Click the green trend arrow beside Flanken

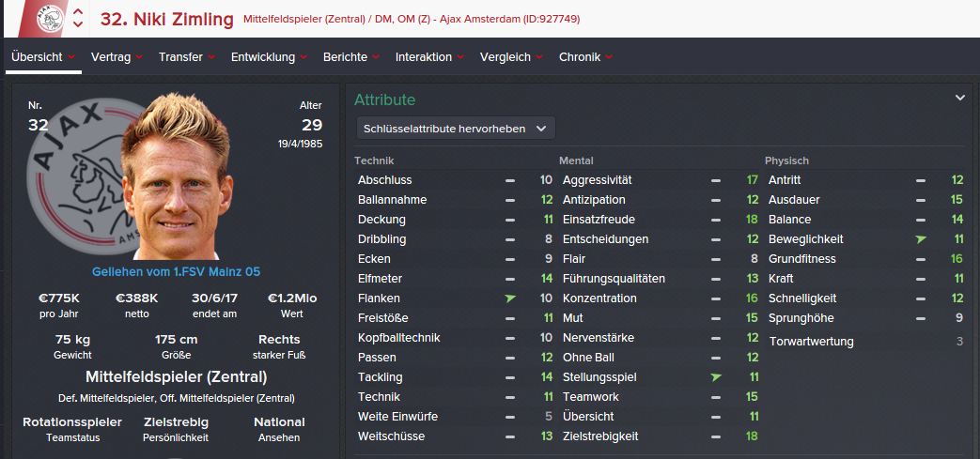(510, 298)
